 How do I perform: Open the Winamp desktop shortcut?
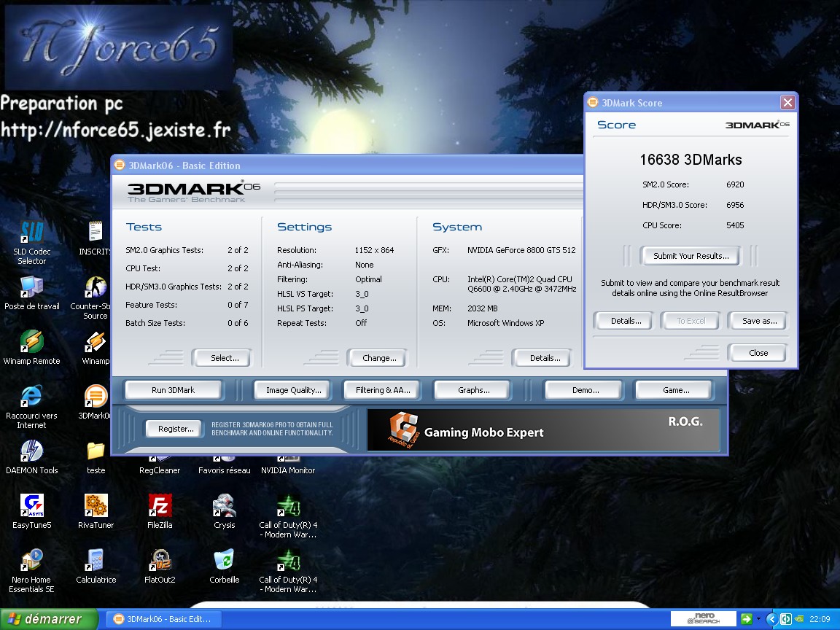(96, 342)
